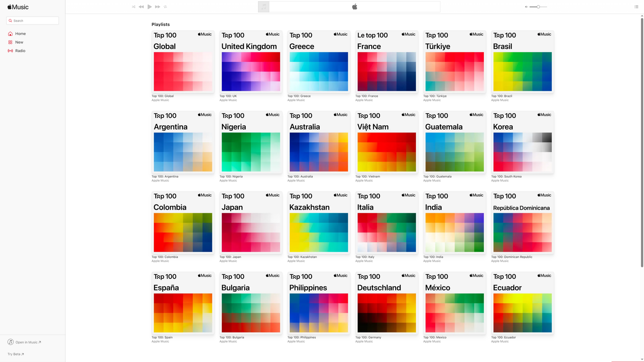This screenshot has height=362, width=644.
Task: Click the Home house icon
Action: [x=10, y=34]
